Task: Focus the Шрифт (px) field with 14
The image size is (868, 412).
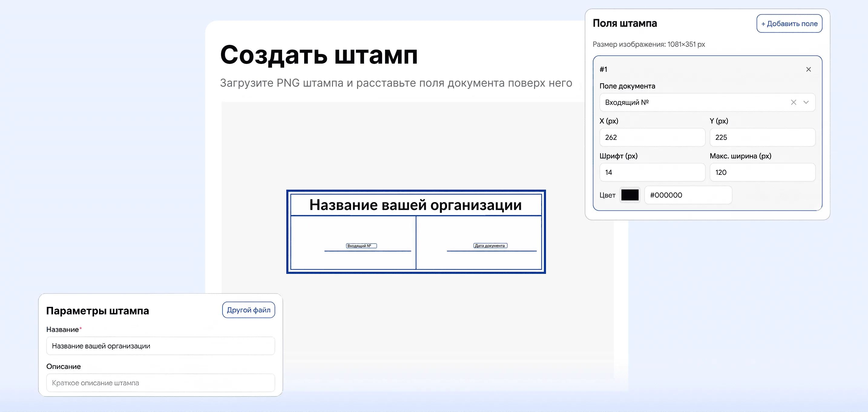Action: point(652,172)
